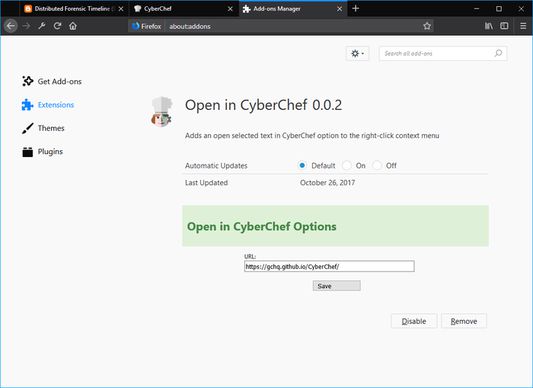Click the Automatic Updates label
The image size is (533, 388).
[x=216, y=166]
